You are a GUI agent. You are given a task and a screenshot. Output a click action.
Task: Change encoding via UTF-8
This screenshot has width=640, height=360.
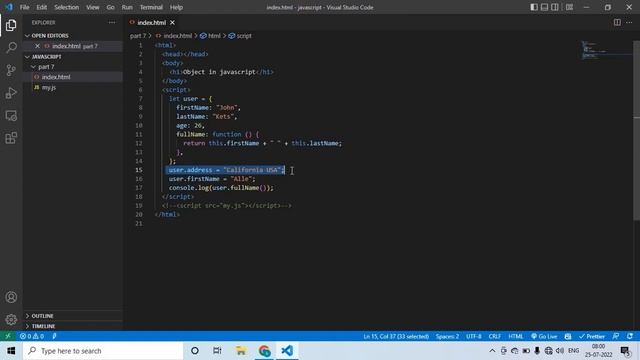click(x=474, y=336)
